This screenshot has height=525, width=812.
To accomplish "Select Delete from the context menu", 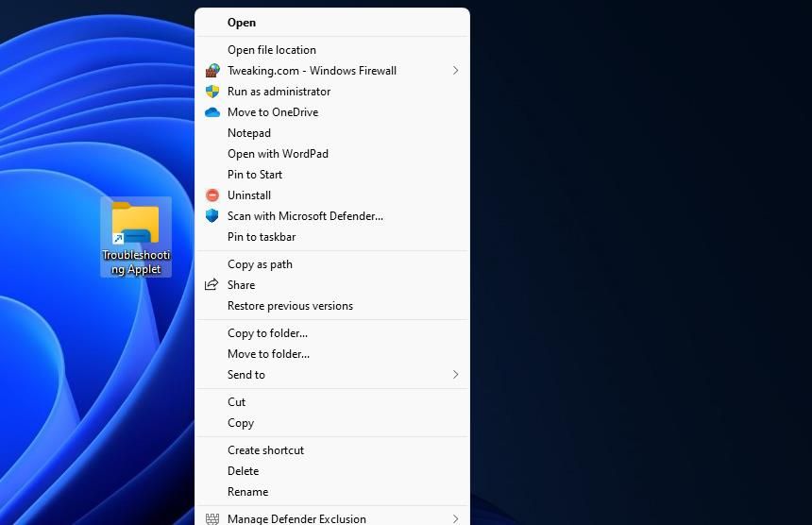I will [x=332, y=470].
